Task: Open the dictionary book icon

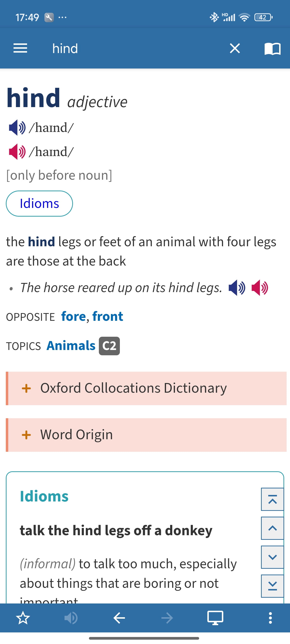Action: point(272,48)
